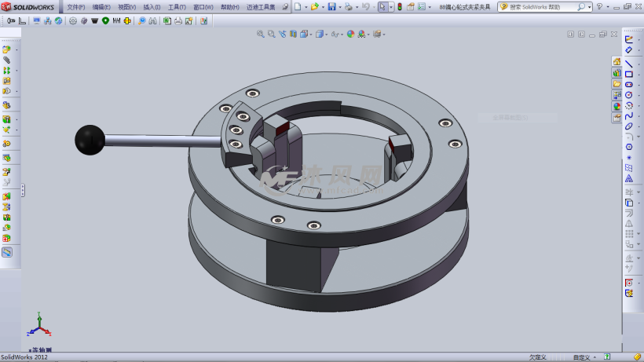Viewport: 644px width, 362px height.
Task: Select the Circle sketch tool
Action: pyautogui.click(x=629, y=95)
